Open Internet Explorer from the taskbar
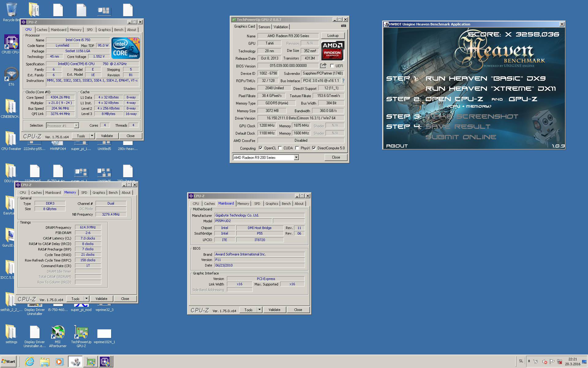The height and width of the screenshot is (368, 588). [29, 362]
